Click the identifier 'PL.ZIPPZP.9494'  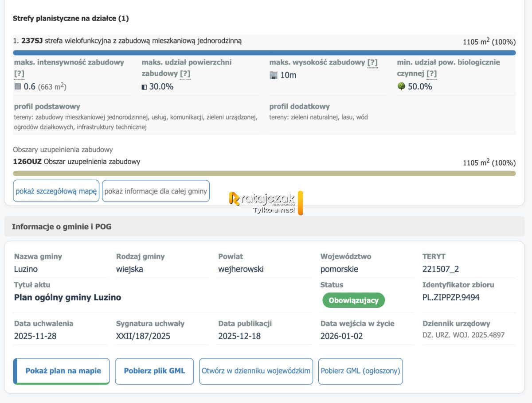click(x=451, y=297)
